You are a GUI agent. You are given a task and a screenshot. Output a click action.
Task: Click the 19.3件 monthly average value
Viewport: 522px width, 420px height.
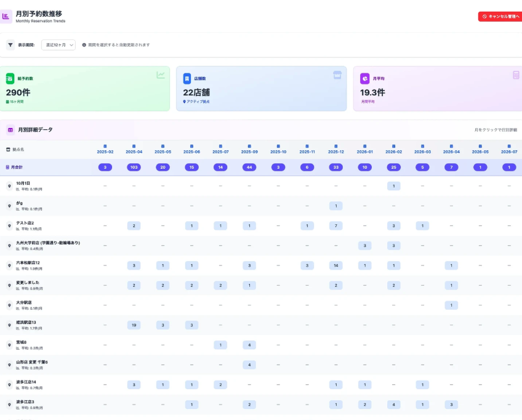point(372,92)
